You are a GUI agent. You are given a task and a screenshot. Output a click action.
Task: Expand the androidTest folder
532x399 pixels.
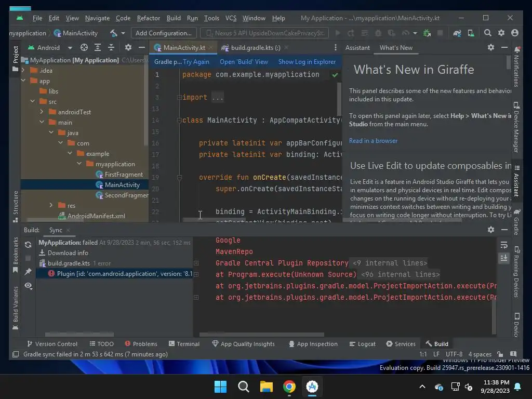click(x=42, y=112)
